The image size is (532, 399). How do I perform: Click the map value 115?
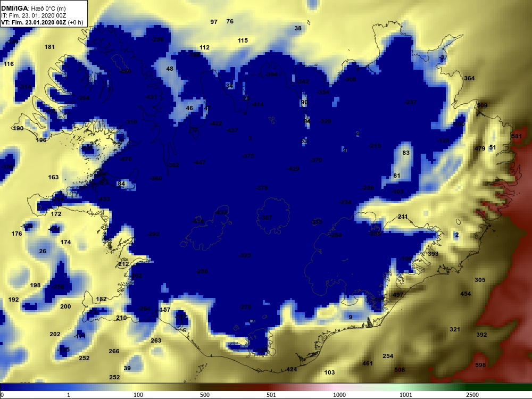click(x=243, y=40)
